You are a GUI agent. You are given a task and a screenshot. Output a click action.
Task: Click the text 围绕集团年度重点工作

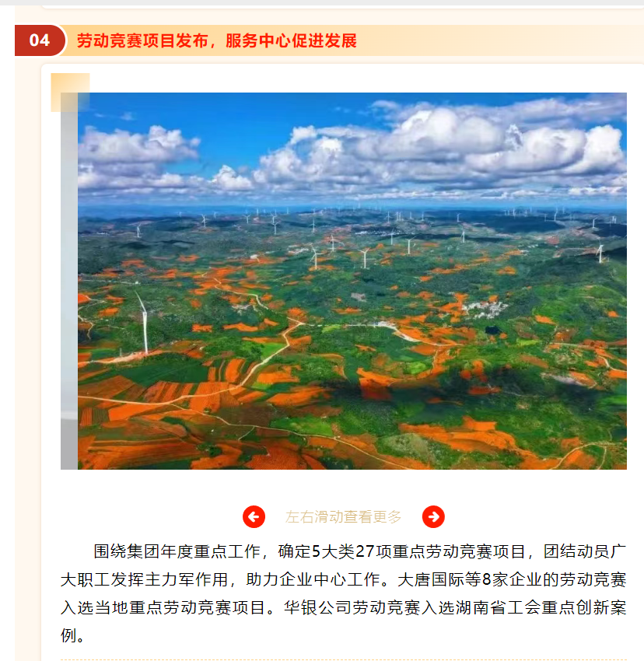tap(177, 551)
